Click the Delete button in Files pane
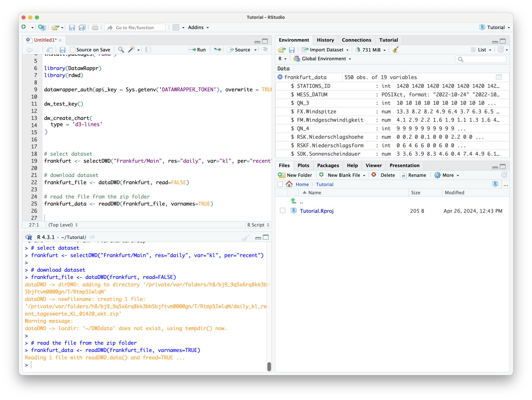This screenshot has width=532, height=400. [383, 175]
